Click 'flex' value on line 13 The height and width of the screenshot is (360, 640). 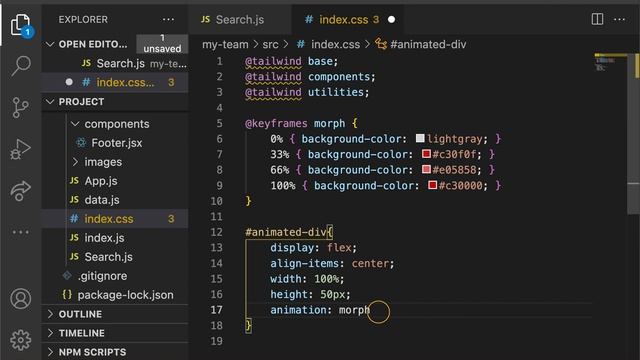click(x=339, y=248)
